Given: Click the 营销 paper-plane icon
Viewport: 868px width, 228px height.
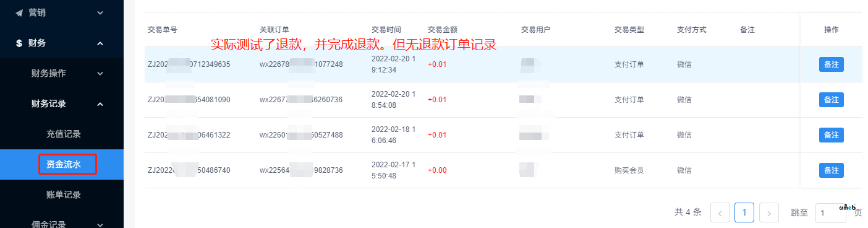Looking at the screenshot, I should pyautogui.click(x=19, y=12).
